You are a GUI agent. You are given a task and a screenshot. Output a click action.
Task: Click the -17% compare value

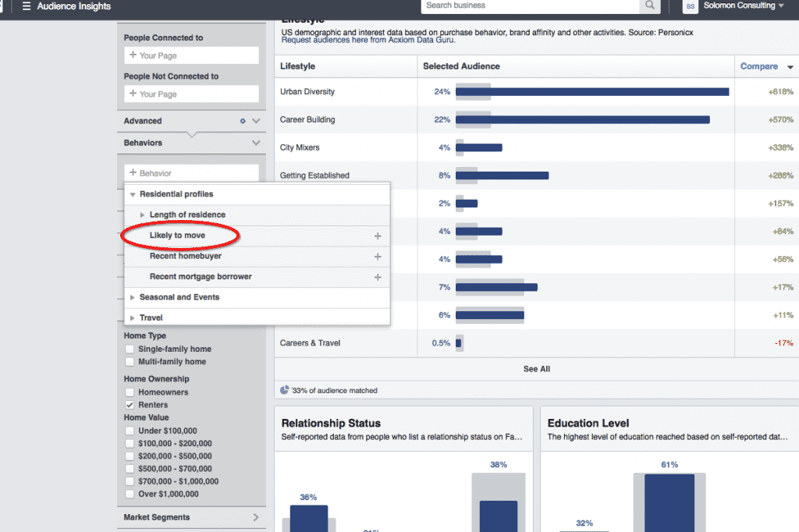pos(783,343)
